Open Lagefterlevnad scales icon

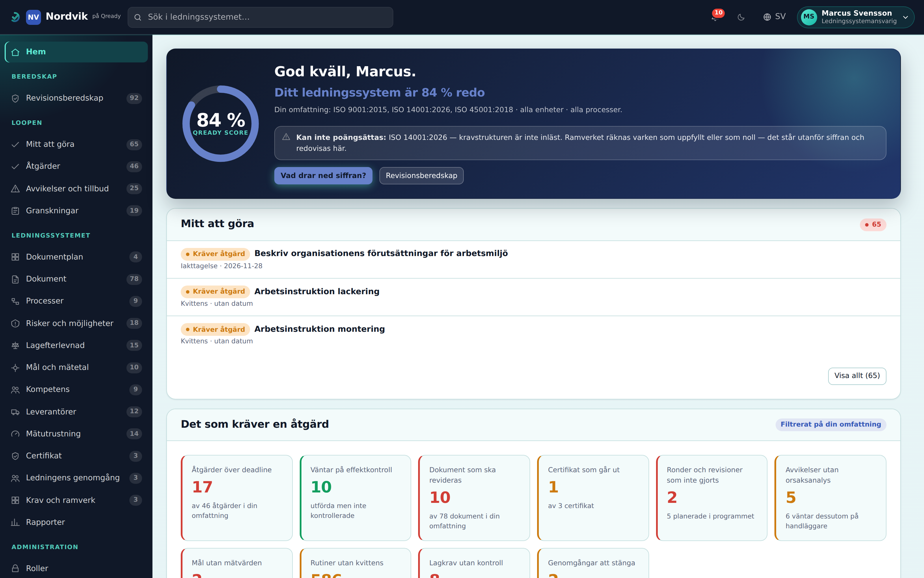coord(15,346)
